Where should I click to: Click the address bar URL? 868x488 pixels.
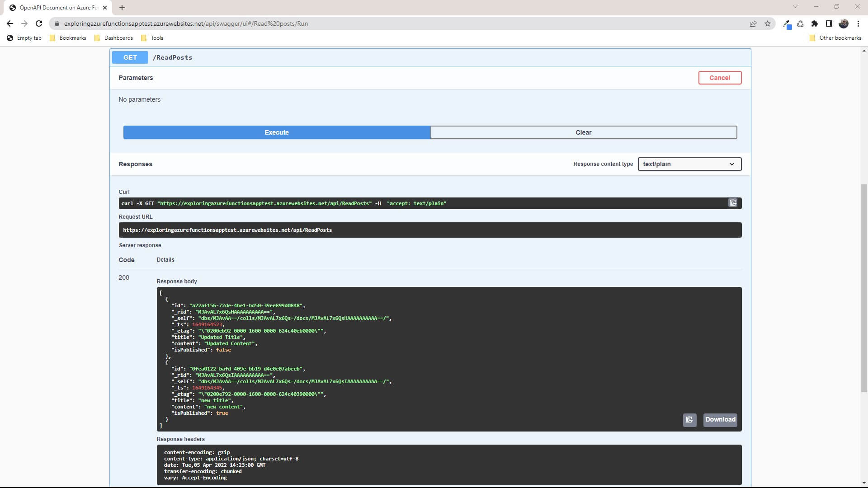tap(186, 23)
